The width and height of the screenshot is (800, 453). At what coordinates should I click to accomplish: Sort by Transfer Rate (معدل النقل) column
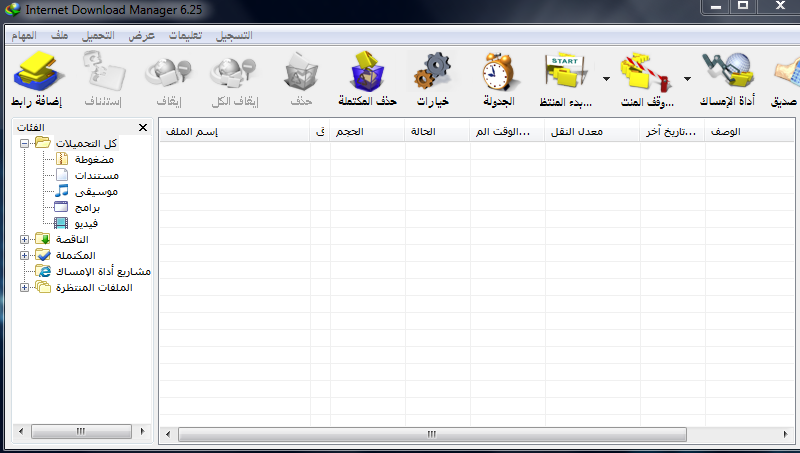[592, 132]
